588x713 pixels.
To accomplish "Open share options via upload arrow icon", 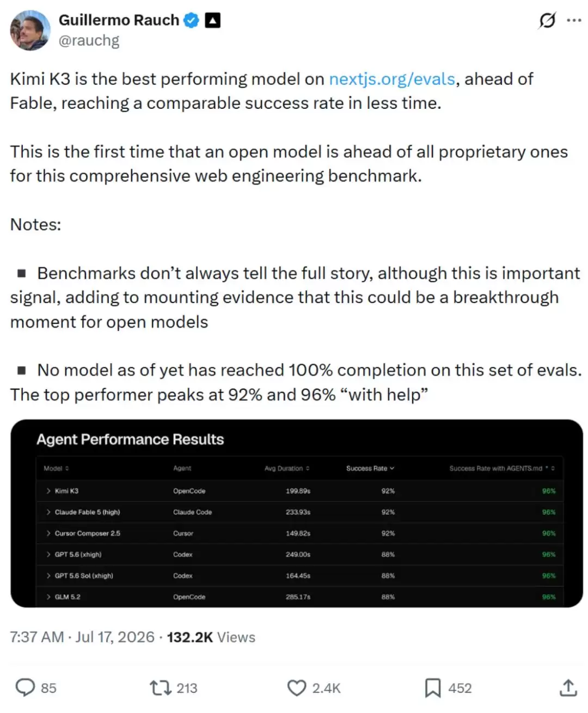I will tap(568, 687).
